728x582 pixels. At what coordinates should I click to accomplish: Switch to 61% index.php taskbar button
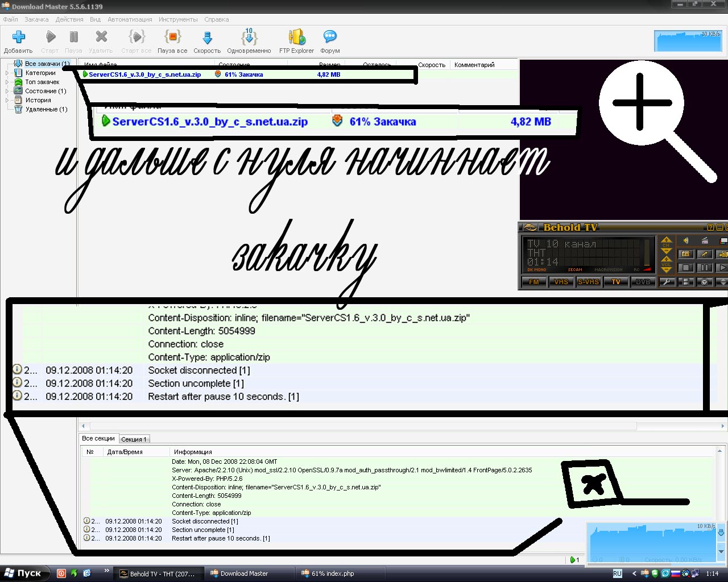point(341,574)
